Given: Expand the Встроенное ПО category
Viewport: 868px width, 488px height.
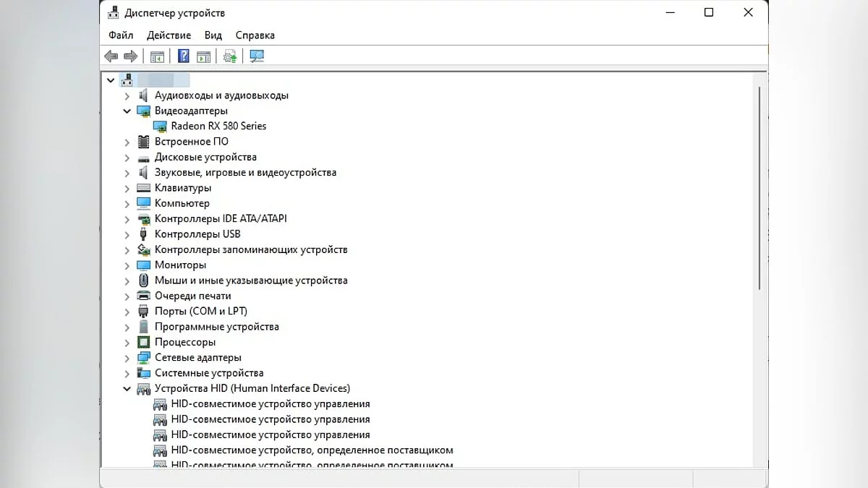Looking at the screenshot, I should tap(127, 142).
